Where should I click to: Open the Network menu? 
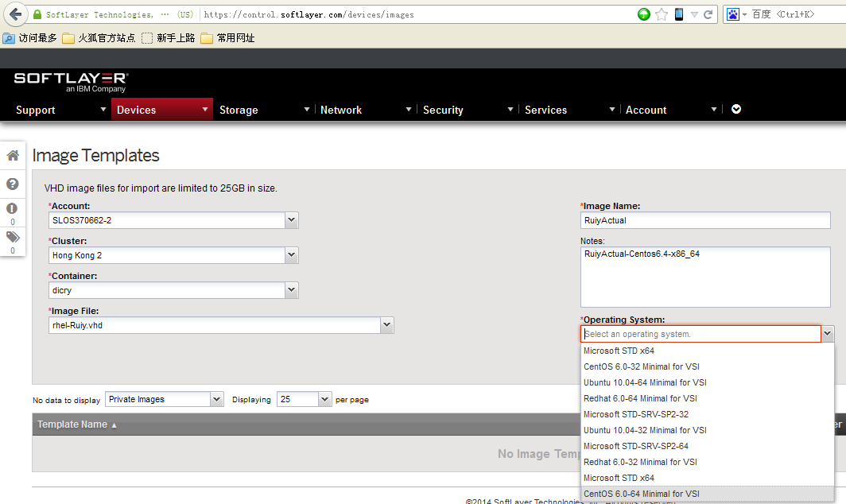tap(341, 110)
